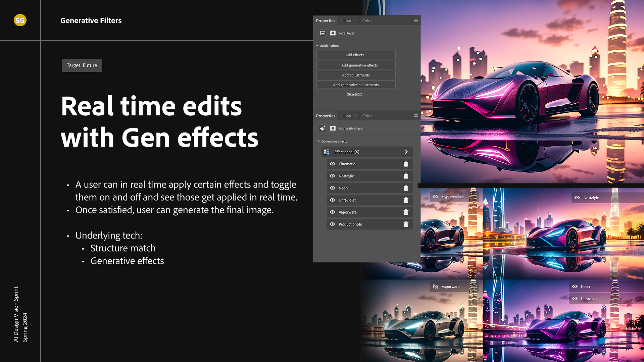Toggle eye on Ultraviolet thumbnail label

(x=575, y=299)
